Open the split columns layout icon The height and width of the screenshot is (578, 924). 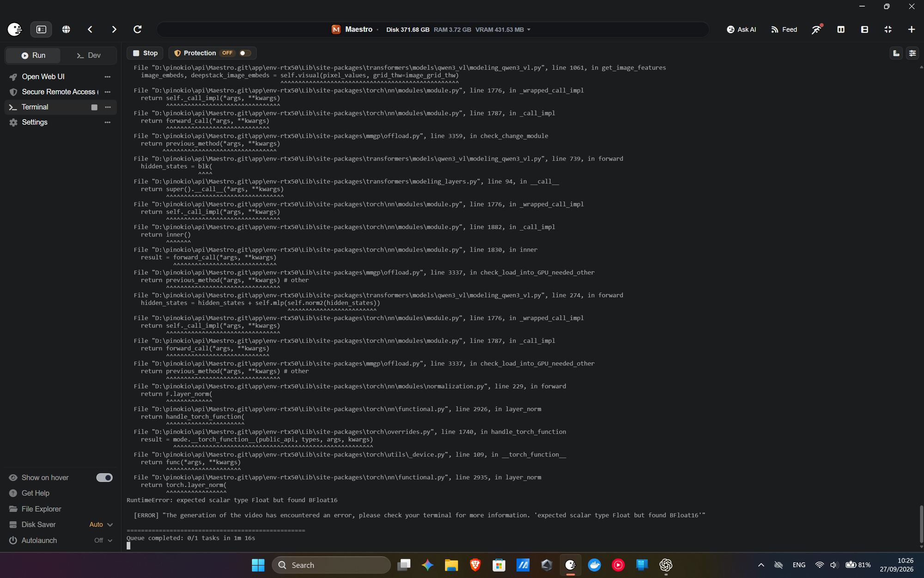coord(841,29)
